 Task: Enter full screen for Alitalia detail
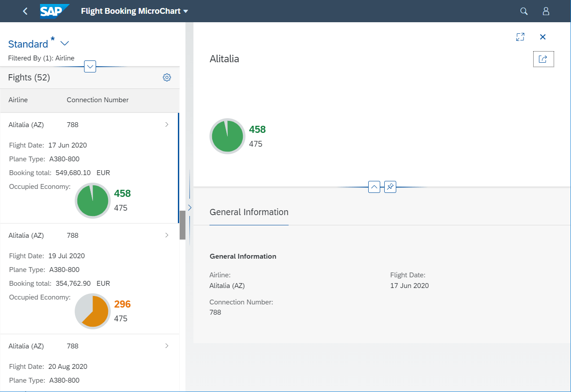[x=520, y=37]
